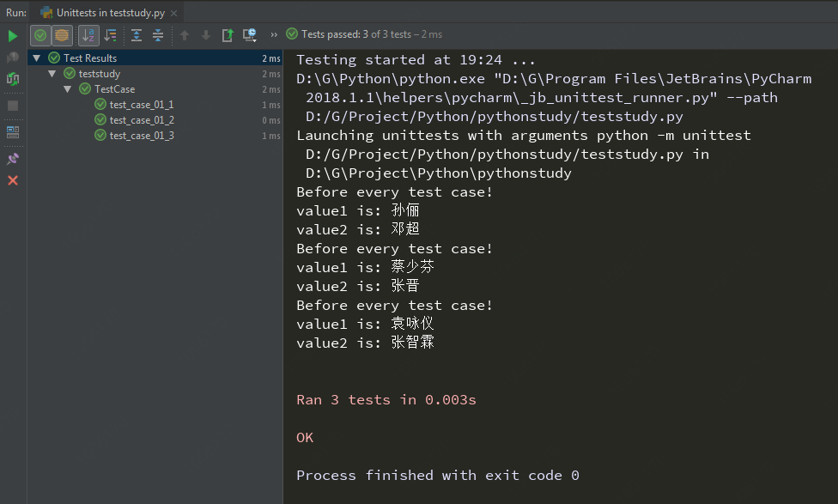This screenshot has height=504, width=838.
Task: Toggle Show Ignored tests filter
Action: [62, 36]
